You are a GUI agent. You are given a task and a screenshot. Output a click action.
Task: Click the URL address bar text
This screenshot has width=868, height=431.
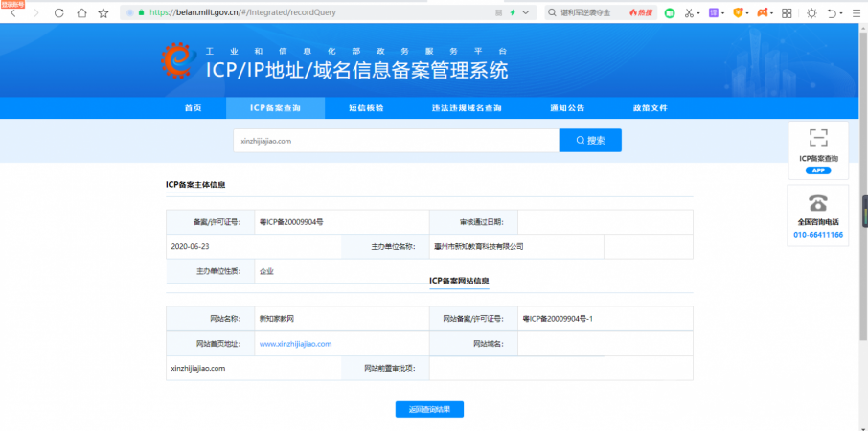coord(242,12)
